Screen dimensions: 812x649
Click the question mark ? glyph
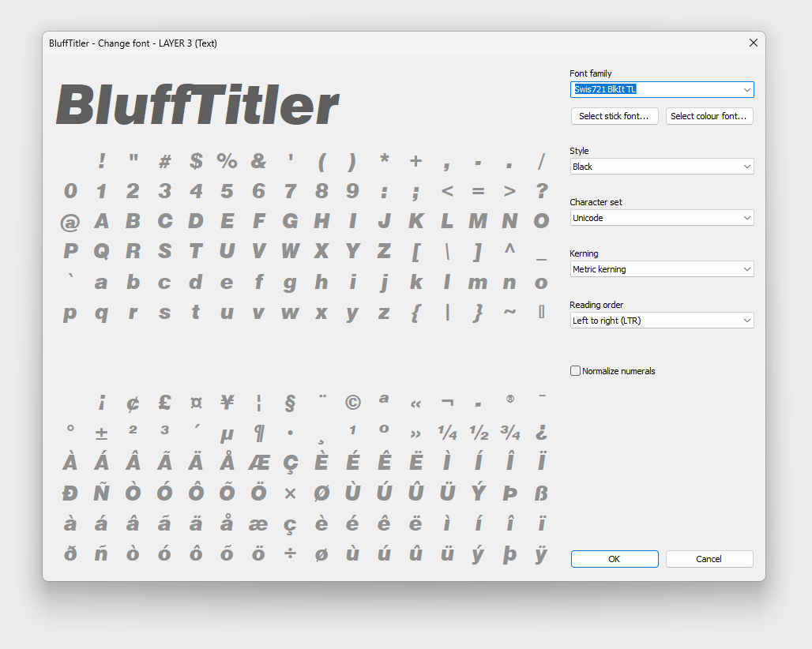point(542,191)
